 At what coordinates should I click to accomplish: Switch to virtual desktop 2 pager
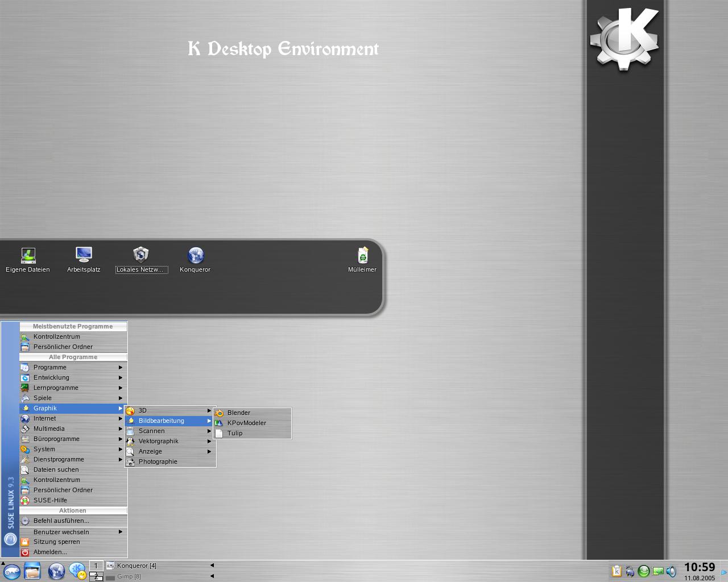96,576
